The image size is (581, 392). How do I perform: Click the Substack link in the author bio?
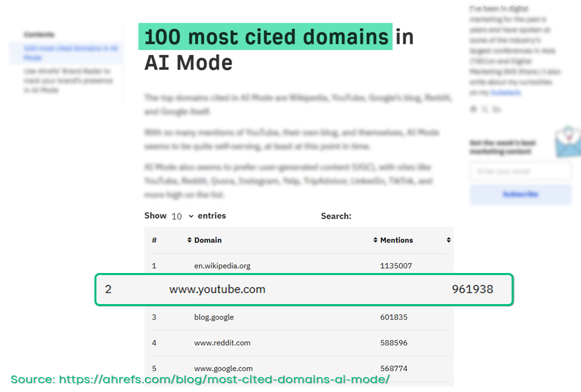506,92
